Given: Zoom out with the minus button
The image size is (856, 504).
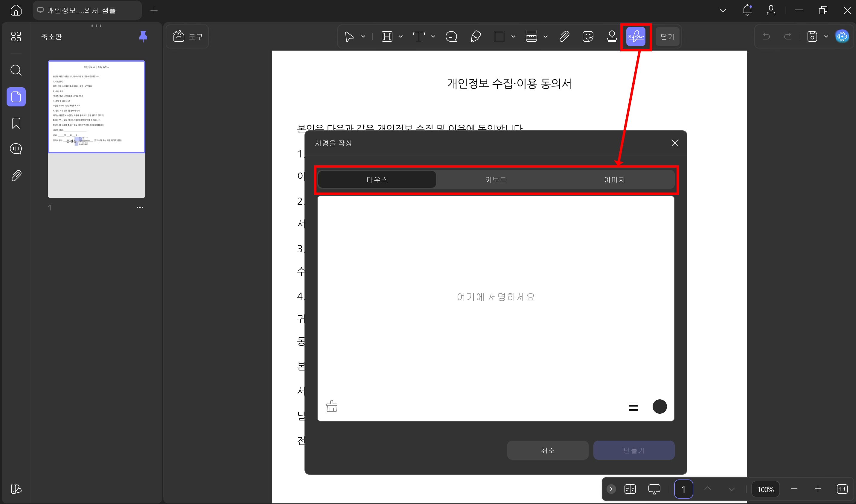Looking at the screenshot, I should 794,489.
